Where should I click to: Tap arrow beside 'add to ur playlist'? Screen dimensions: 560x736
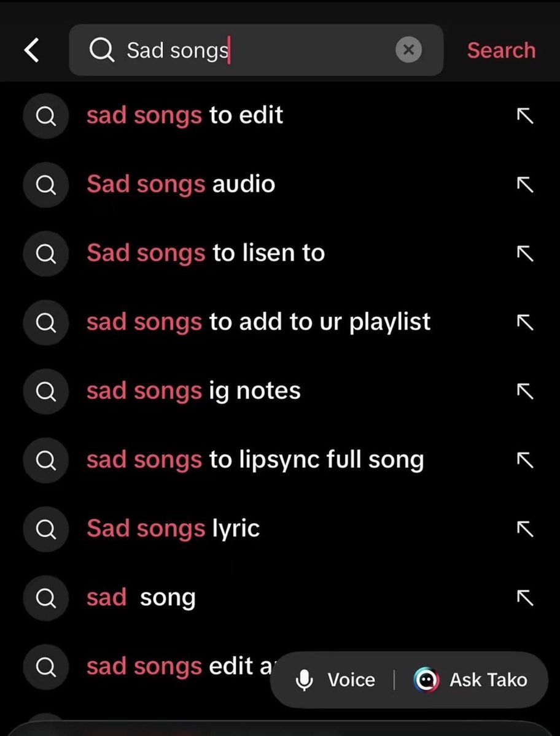coord(525,322)
